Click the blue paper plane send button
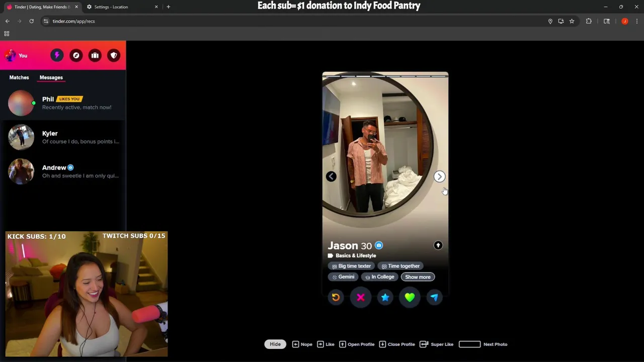 (x=434, y=297)
